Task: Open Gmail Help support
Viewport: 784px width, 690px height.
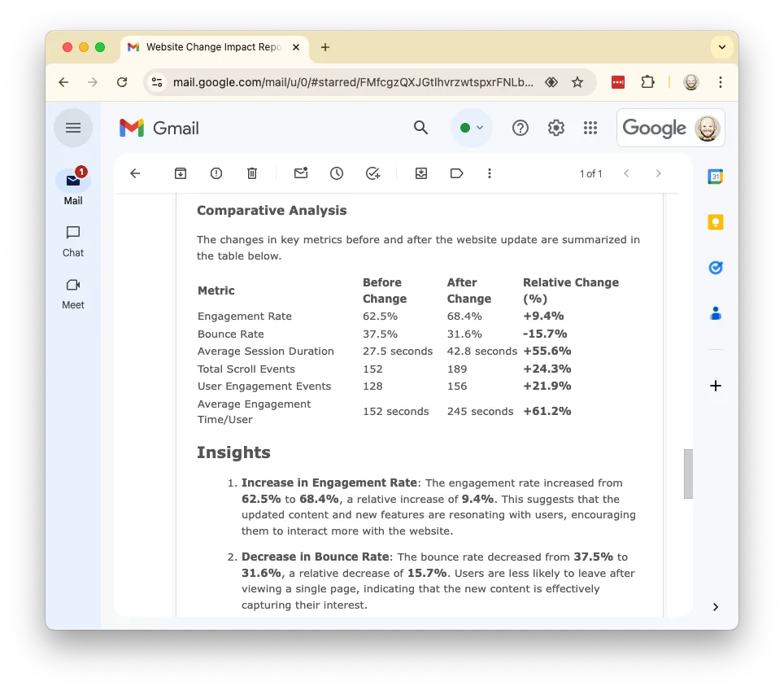Action: [x=520, y=128]
